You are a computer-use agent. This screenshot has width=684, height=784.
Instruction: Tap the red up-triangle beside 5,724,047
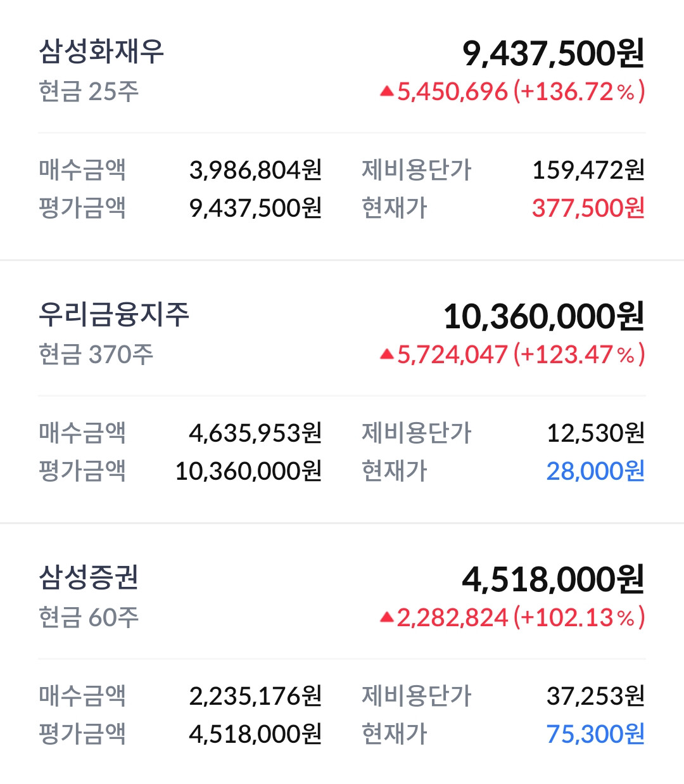[x=386, y=355]
